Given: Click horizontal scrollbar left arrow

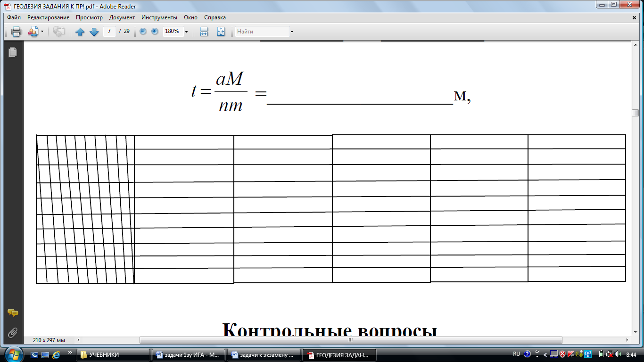Looking at the screenshot, I should point(78,340).
